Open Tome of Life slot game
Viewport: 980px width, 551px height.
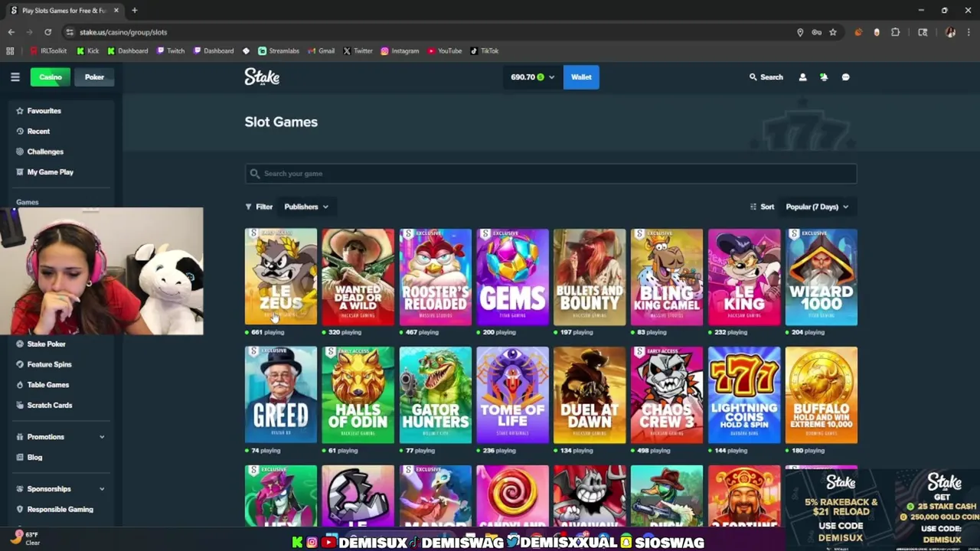click(512, 395)
